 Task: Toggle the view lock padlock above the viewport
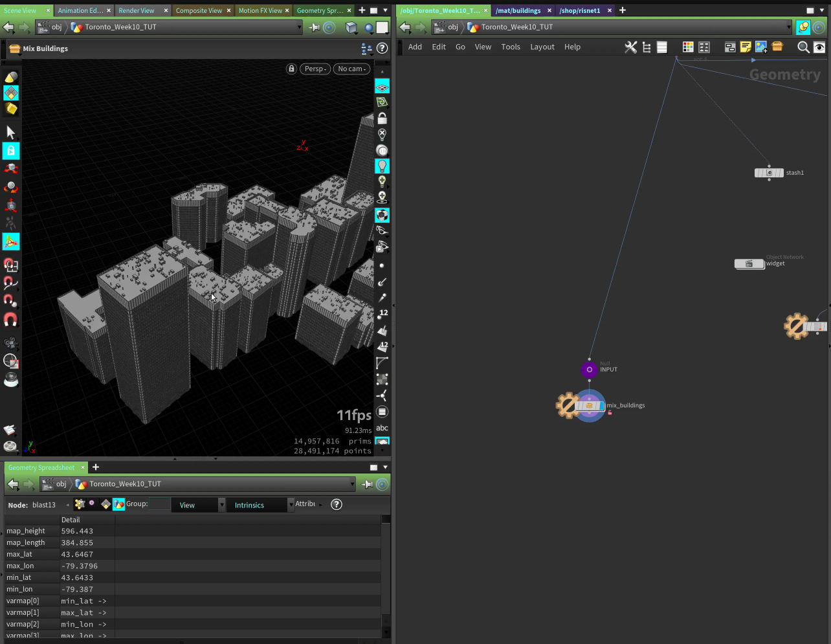tap(291, 69)
